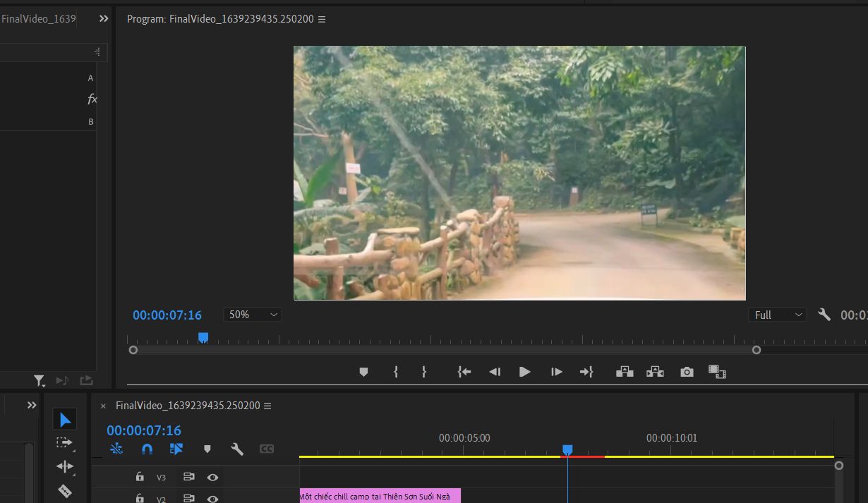Viewport: 868px width, 503px height.
Task: Hide track V2 with its eye icon
Action: coord(212,499)
